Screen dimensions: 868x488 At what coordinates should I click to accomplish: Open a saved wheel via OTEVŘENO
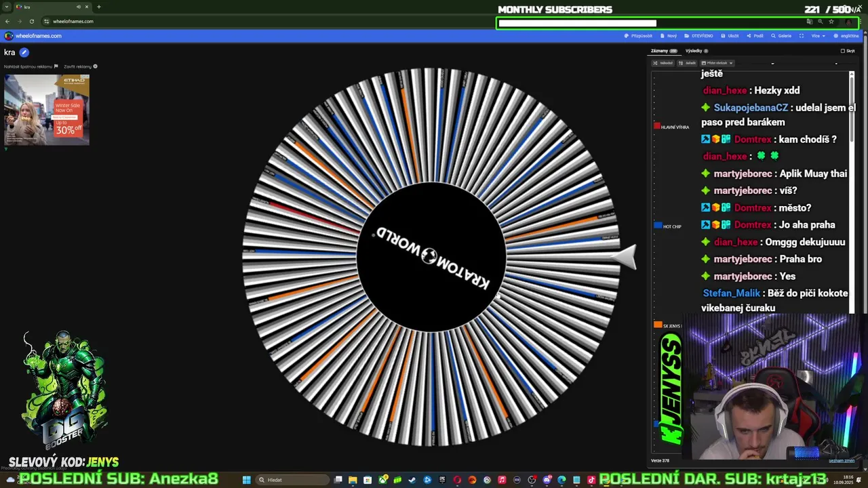pyautogui.click(x=698, y=36)
